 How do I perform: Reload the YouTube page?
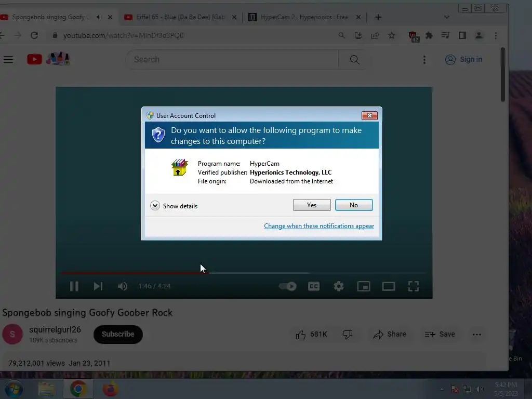click(34, 35)
